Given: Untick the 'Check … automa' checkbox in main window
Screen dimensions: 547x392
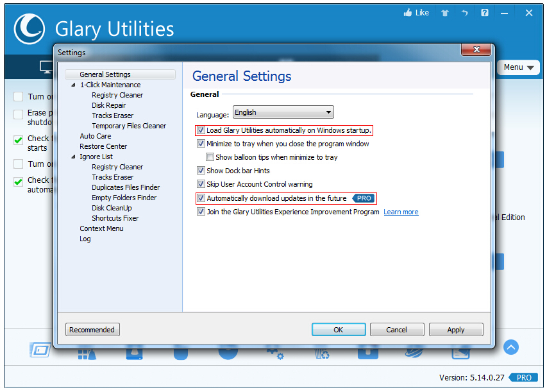Looking at the screenshot, I should coord(18,182).
